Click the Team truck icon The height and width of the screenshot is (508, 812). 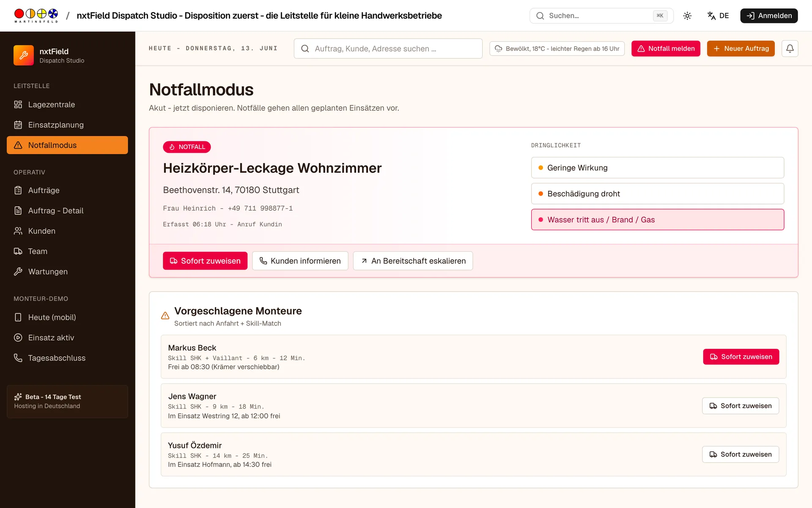18,251
